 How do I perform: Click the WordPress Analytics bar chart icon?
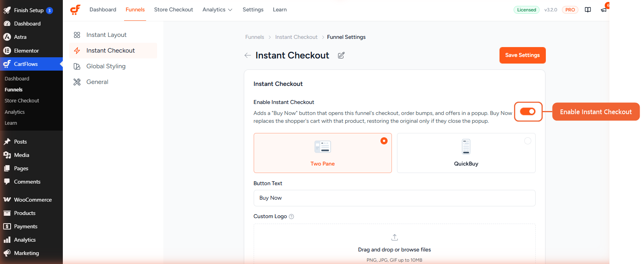pos(7,240)
